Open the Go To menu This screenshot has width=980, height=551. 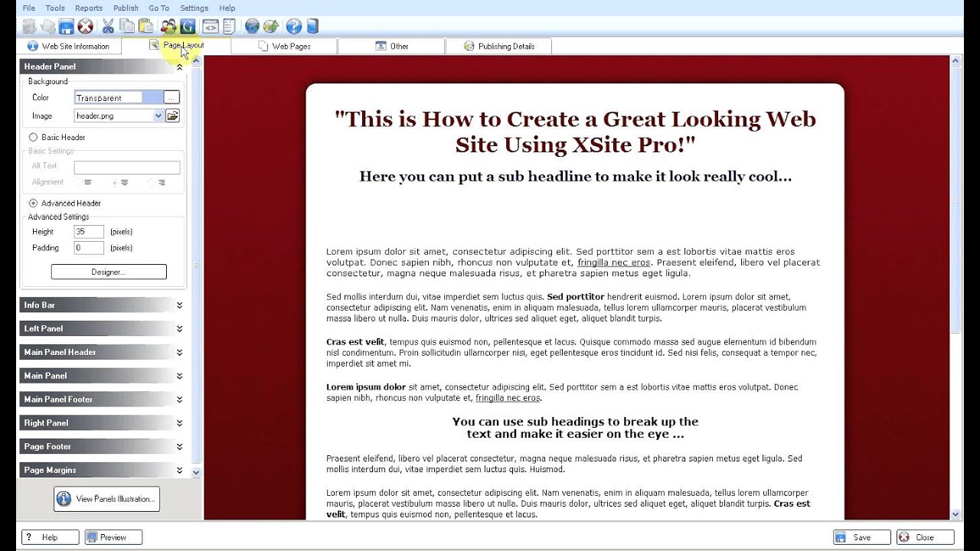click(x=159, y=8)
